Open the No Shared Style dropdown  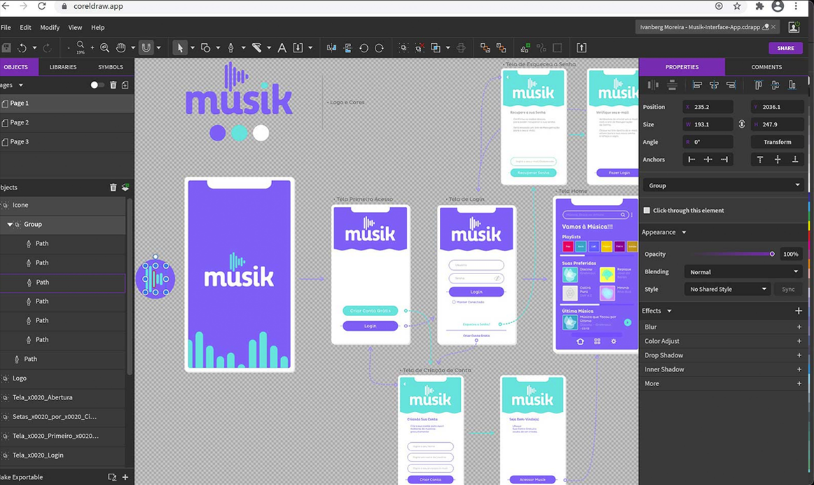tap(728, 289)
